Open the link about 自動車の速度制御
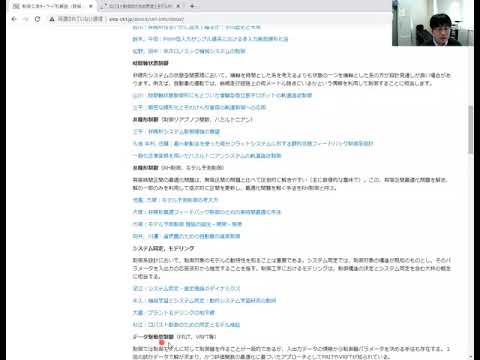 pos(186,236)
